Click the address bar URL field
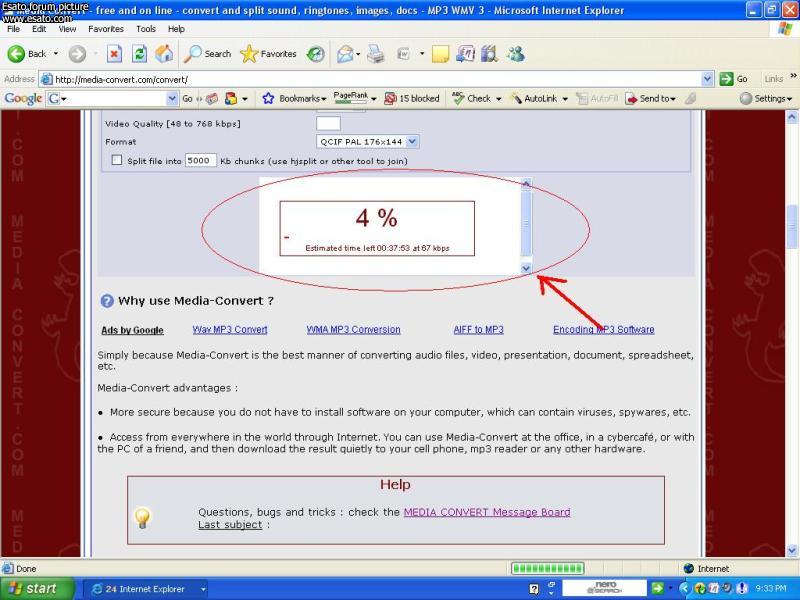Image resolution: width=800 pixels, height=600 pixels. tap(371, 79)
